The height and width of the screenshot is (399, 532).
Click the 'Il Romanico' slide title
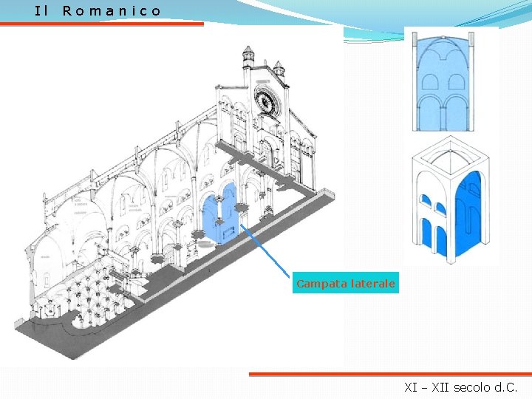pyautogui.click(x=98, y=11)
